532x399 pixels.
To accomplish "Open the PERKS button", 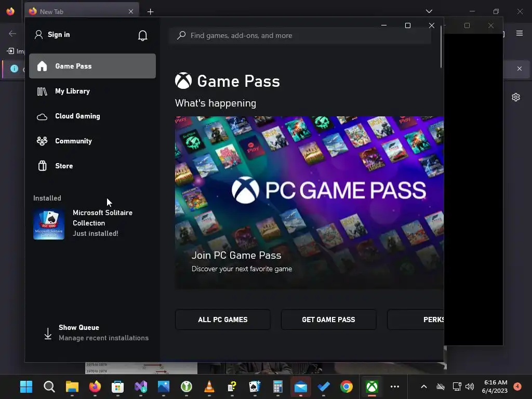I will 416,320.
